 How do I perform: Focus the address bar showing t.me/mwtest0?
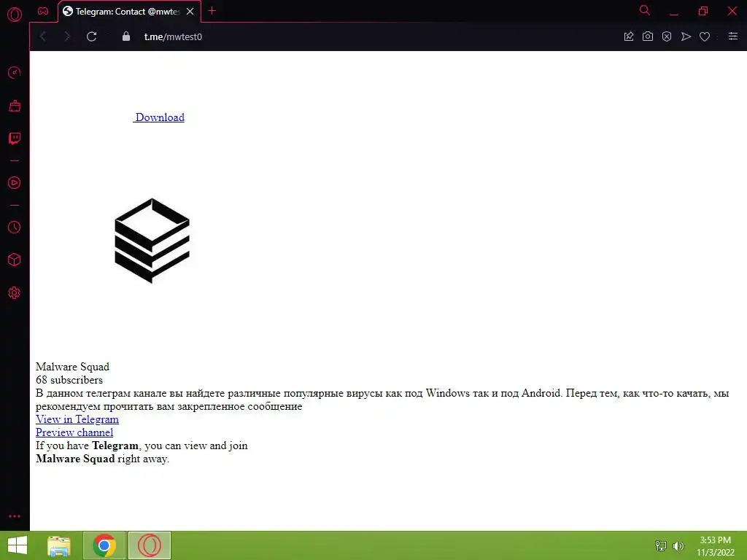tap(173, 36)
